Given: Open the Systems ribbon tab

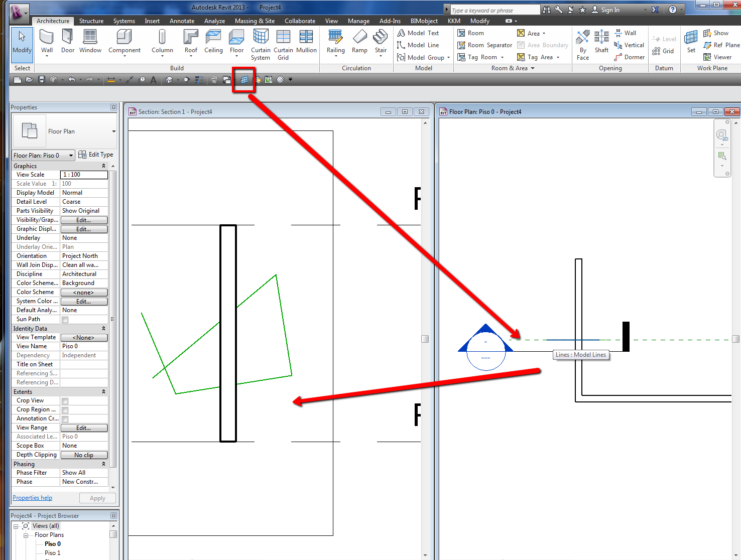Looking at the screenshot, I should (x=124, y=21).
